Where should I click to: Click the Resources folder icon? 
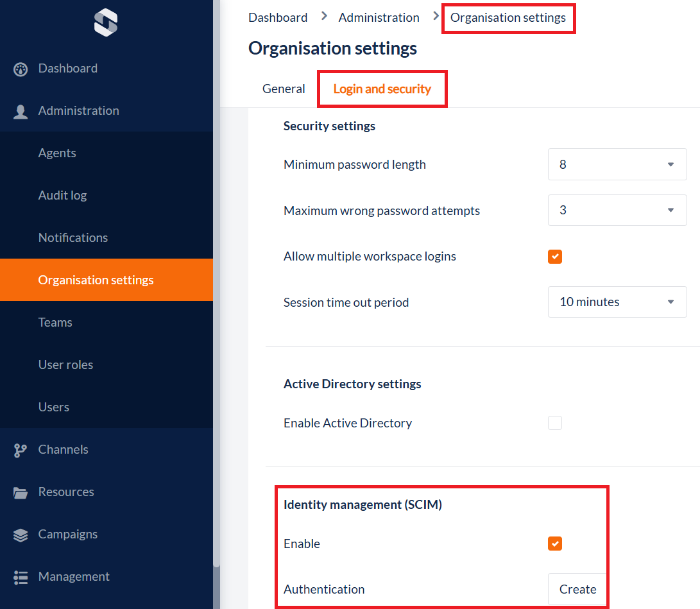[21, 493]
